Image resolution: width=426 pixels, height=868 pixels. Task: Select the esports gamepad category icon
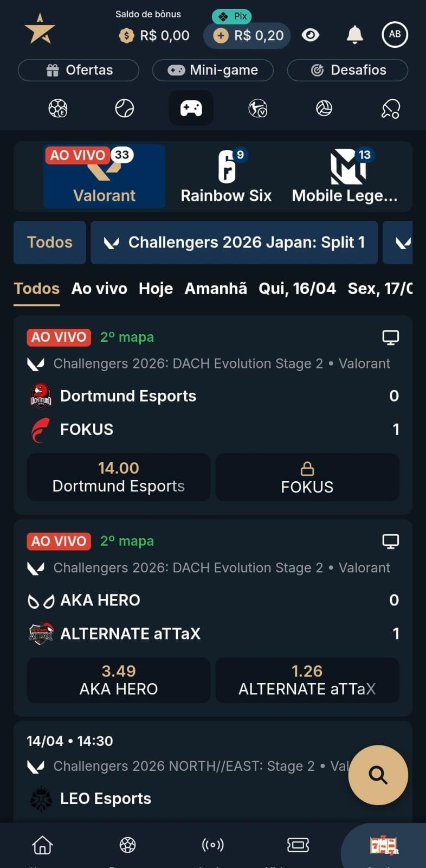click(x=191, y=108)
